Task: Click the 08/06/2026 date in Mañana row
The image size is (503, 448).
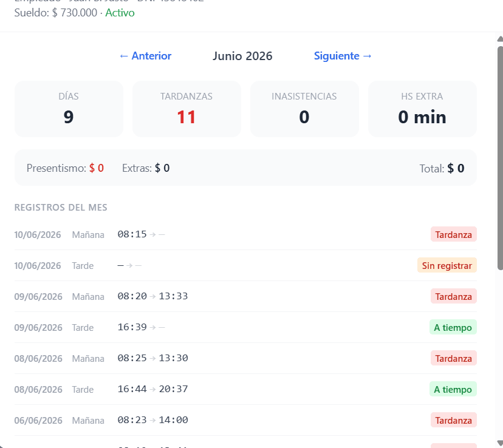Action: point(38,358)
